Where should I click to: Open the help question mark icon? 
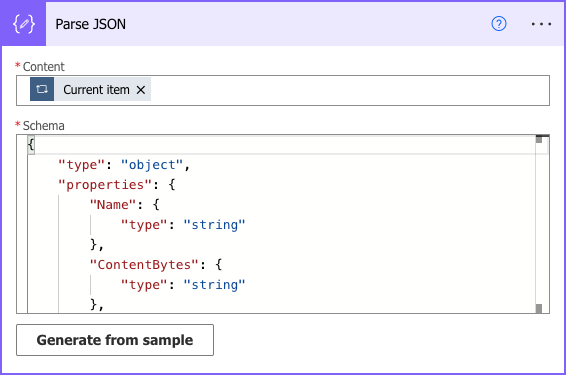(x=498, y=24)
